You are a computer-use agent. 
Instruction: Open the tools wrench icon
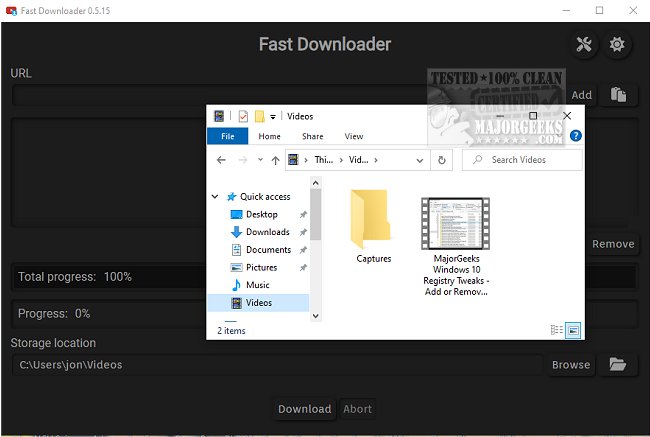pos(583,45)
